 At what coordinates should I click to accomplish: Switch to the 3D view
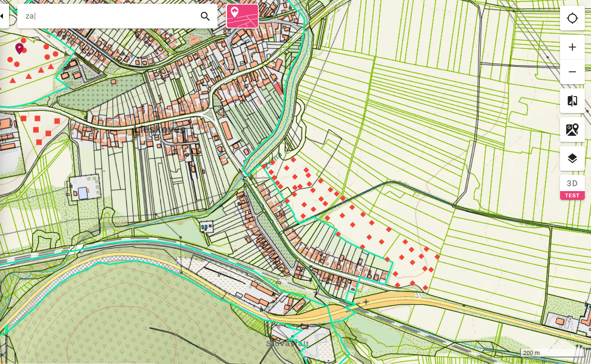tap(572, 183)
